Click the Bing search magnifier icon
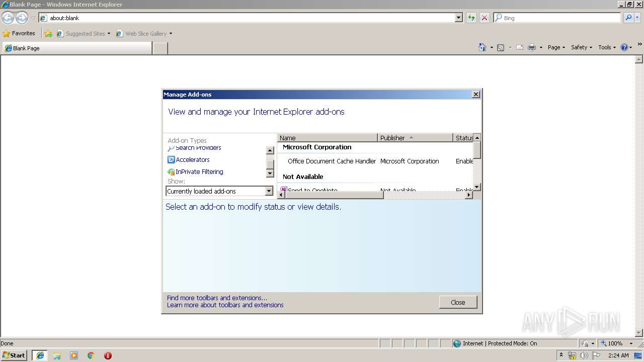Viewport: 644px width, 362px height. [628, 18]
